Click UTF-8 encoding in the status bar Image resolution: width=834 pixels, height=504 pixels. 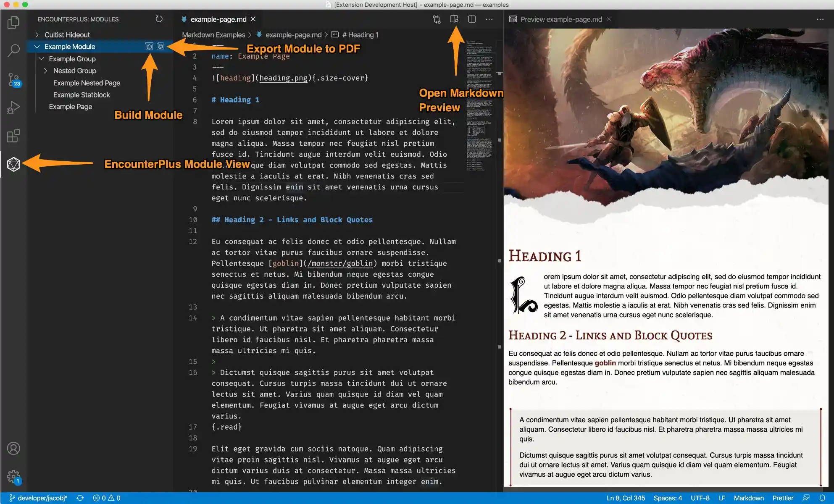point(700,498)
